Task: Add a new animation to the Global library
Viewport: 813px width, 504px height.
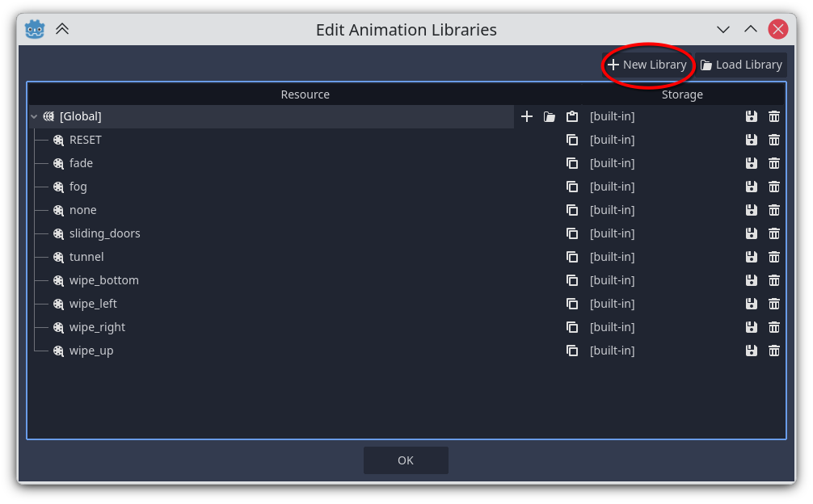Action: click(x=526, y=115)
